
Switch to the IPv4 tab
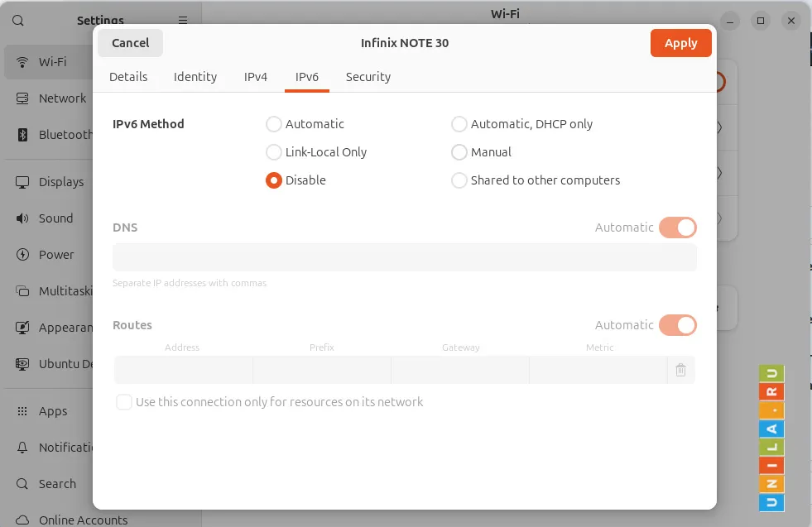(255, 77)
